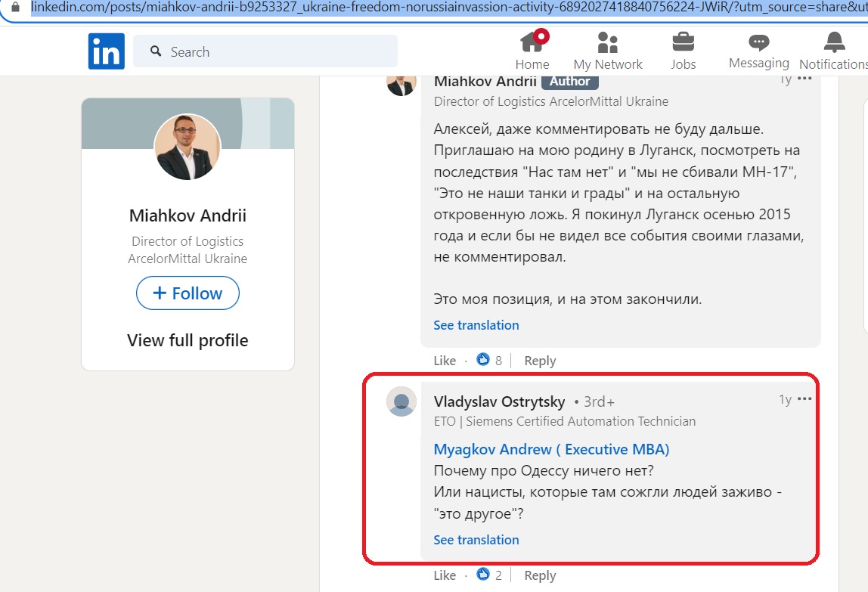See translation of the Одессу comment
Viewport: 868px width, 592px height.
(x=476, y=540)
